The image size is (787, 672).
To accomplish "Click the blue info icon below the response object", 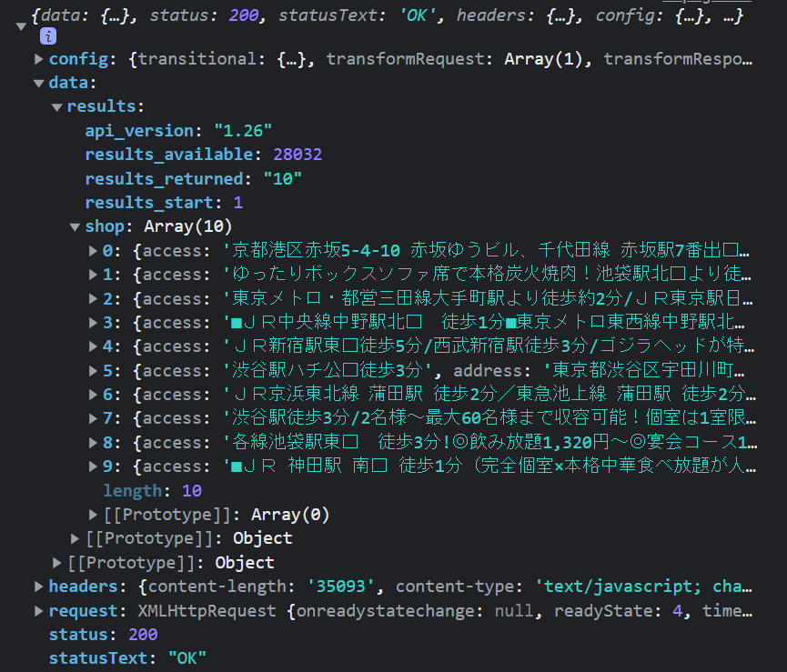I will tap(46, 36).
